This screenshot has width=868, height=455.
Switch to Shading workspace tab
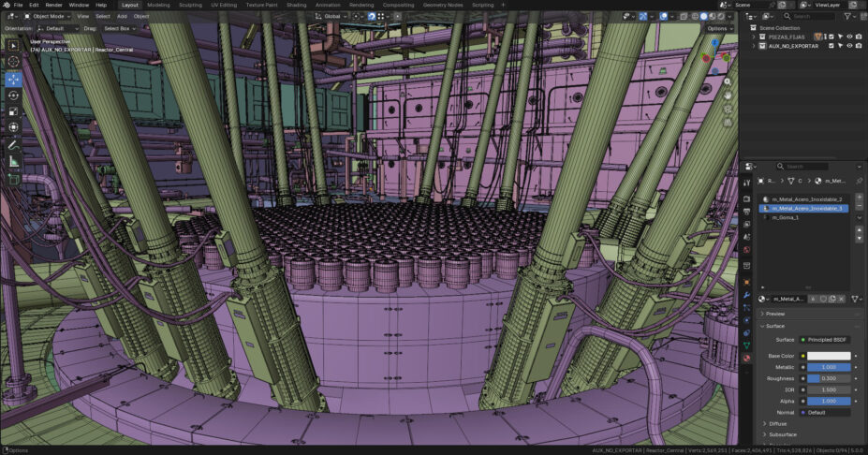(x=296, y=5)
